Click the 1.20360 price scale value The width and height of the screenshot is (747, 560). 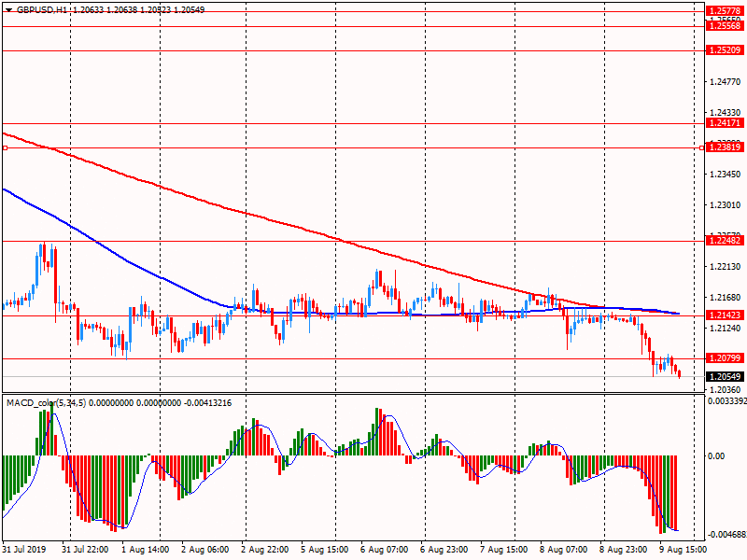coord(726,389)
